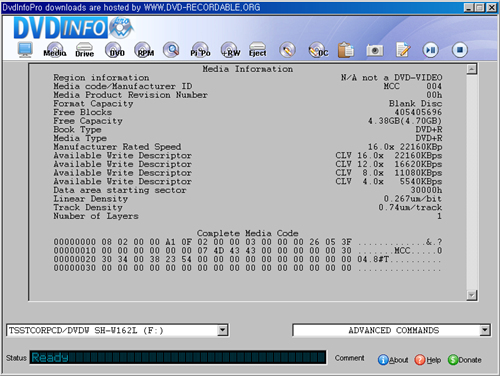This screenshot has width=500, height=376.
Task: Eject the disc using Eject icon
Action: (258, 50)
